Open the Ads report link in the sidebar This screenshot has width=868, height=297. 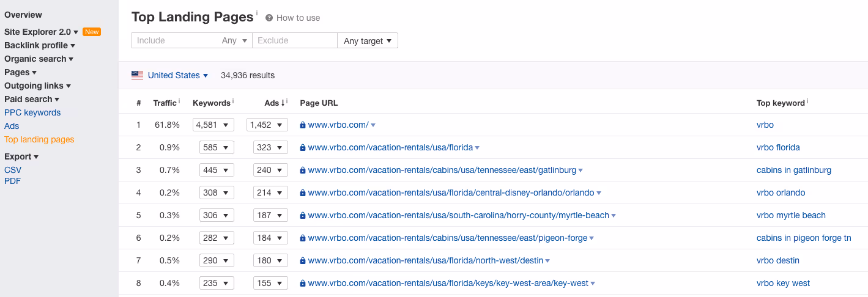(x=12, y=126)
